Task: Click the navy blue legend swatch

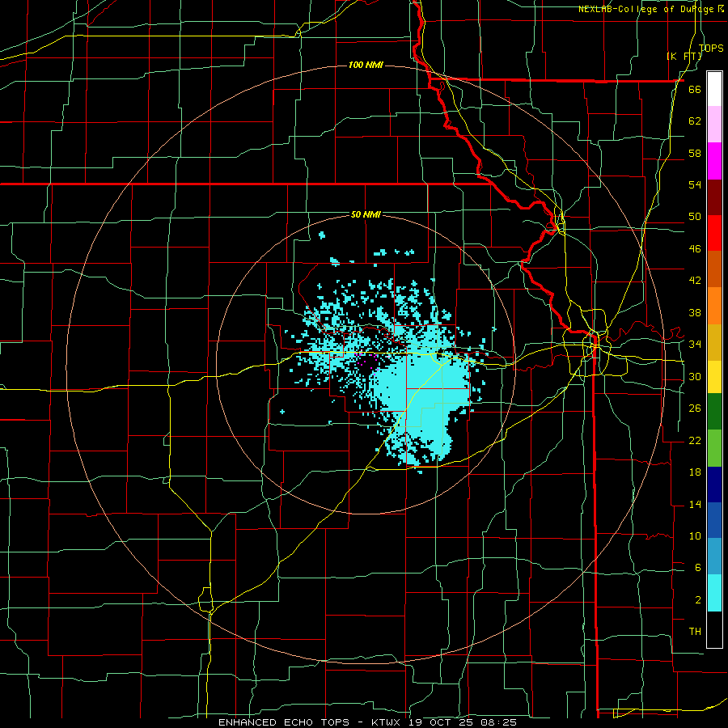Action: click(x=714, y=485)
